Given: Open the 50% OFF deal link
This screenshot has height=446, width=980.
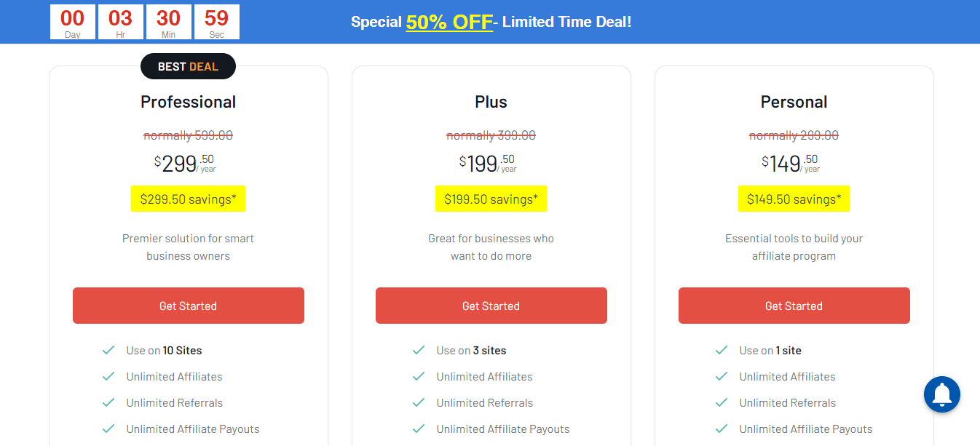Looking at the screenshot, I should (x=449, y=21).
